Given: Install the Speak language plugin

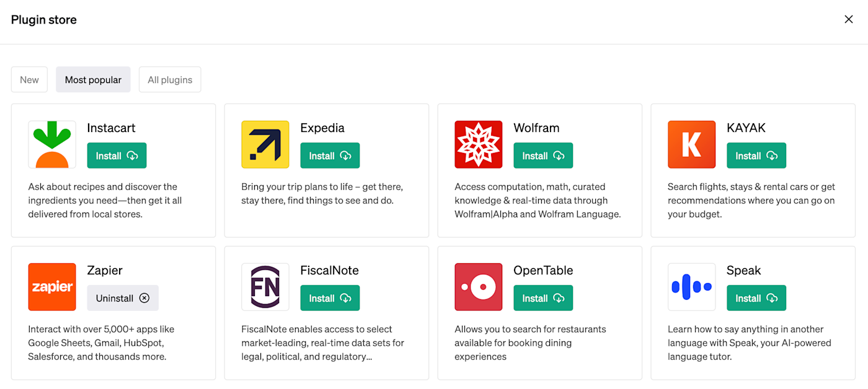Looking at the screenshot, I should point(756,298).
